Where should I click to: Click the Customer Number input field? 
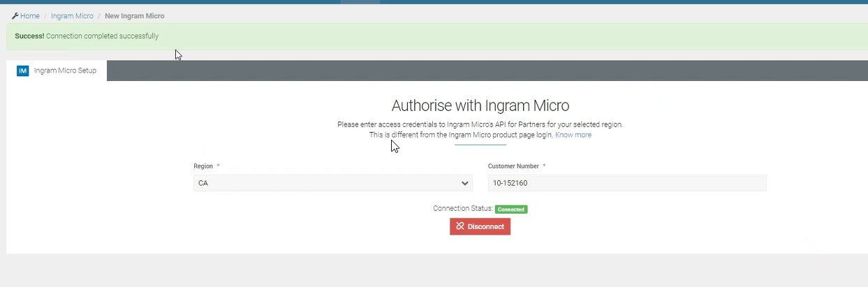pos(626,183)
